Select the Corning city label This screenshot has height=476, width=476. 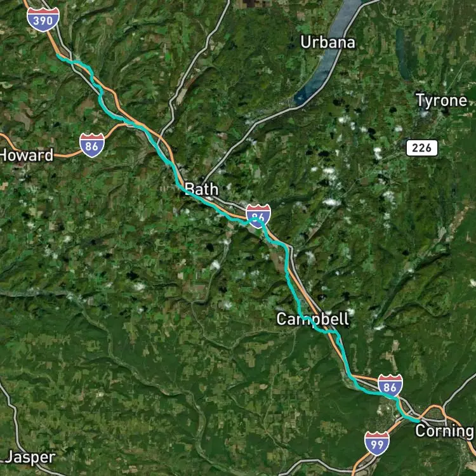[x=444, y=431]
